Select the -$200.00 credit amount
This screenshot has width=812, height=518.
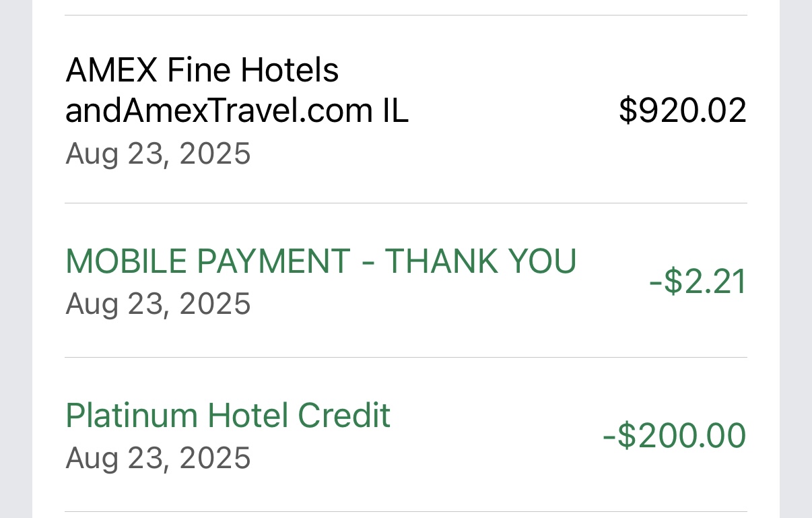coord(675,435)
